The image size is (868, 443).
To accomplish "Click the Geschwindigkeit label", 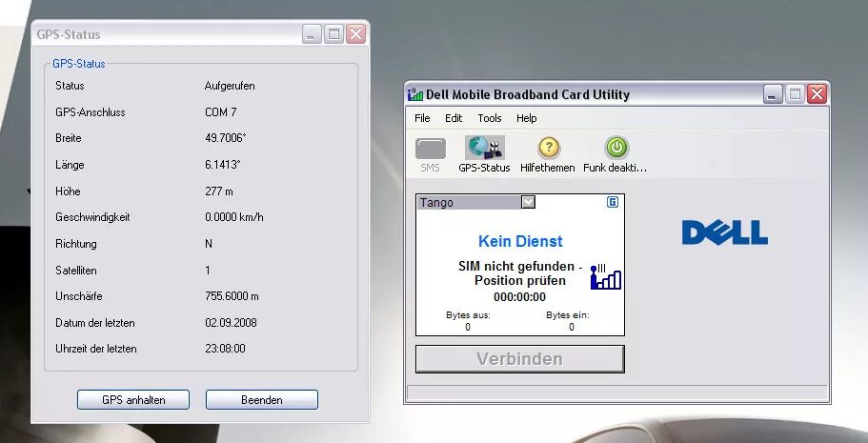I will tap(92, 217).
